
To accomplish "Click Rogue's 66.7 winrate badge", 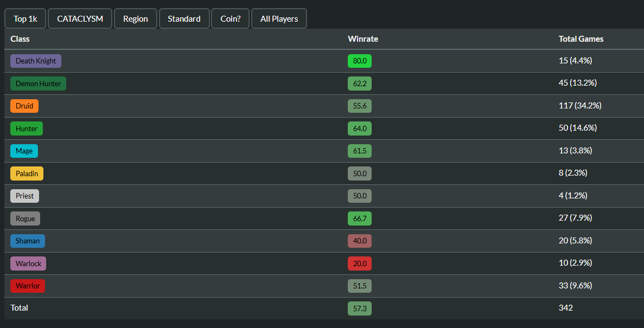I will 359,218.
